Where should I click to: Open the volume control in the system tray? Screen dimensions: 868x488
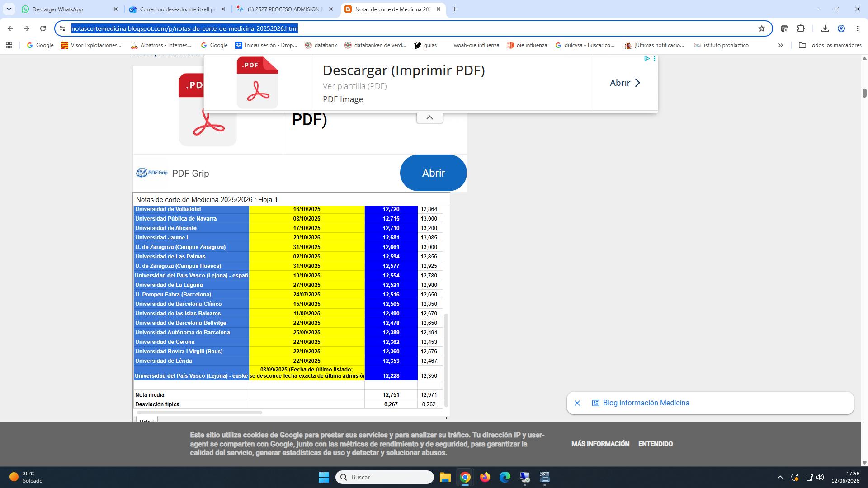(820, 477)
